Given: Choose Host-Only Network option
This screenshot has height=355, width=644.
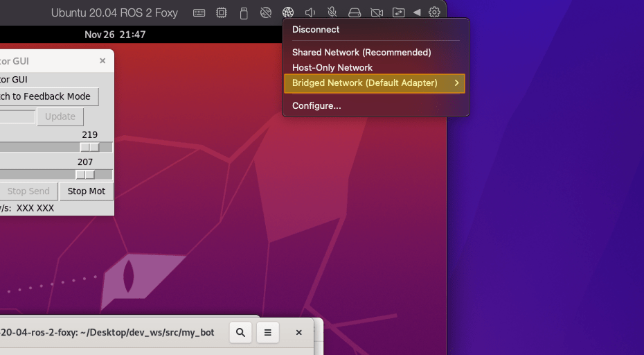Looking at the screenshot, I should [x=332, y=67].
